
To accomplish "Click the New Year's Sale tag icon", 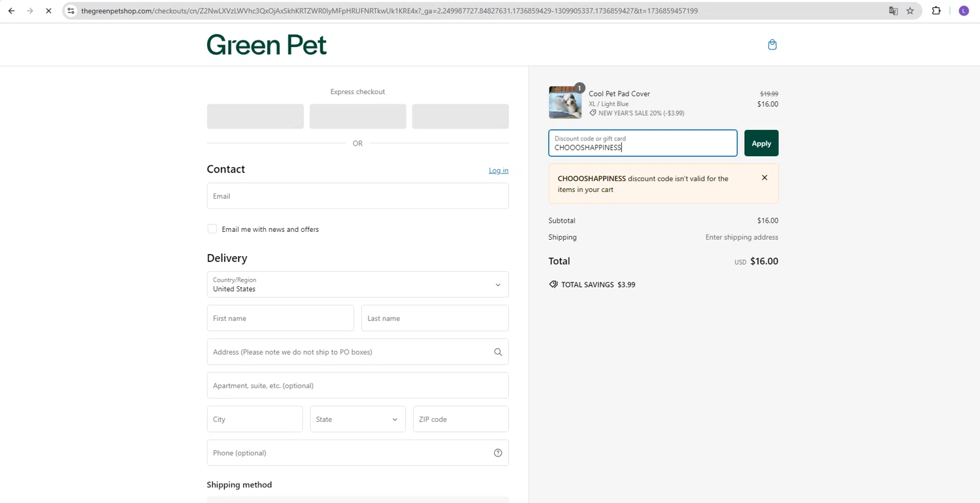I will (x=593, y=113).
